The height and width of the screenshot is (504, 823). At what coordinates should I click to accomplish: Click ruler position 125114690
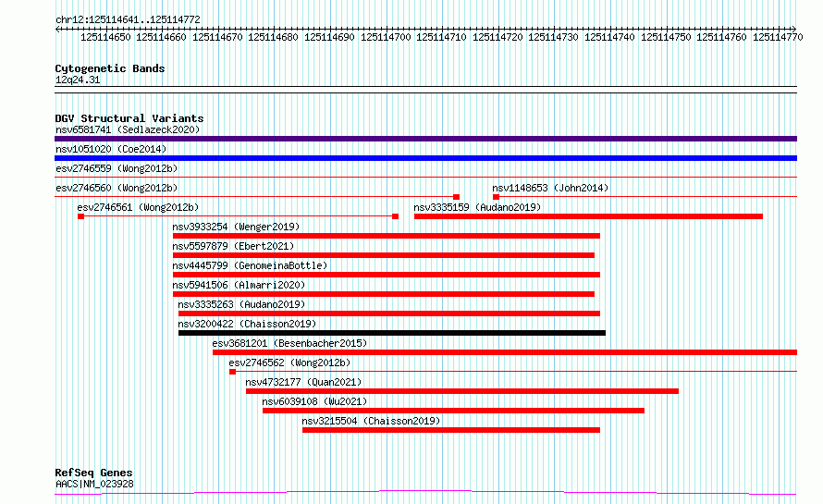(x=329, y=37)
